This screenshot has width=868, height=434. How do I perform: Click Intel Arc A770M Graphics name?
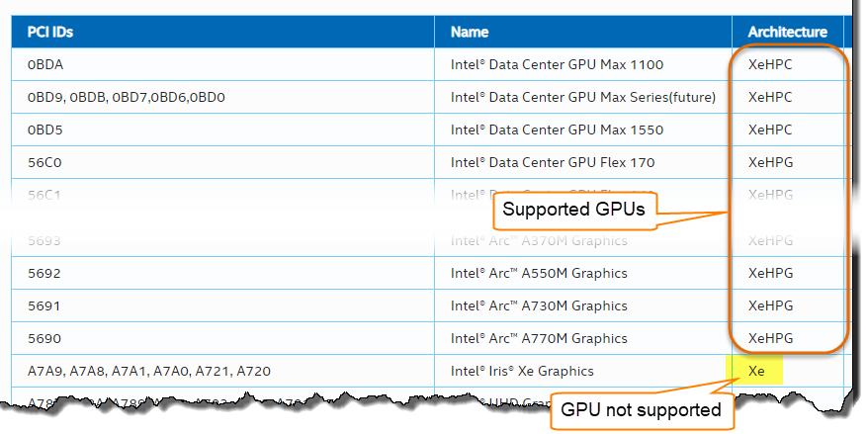tap(539, 338)
